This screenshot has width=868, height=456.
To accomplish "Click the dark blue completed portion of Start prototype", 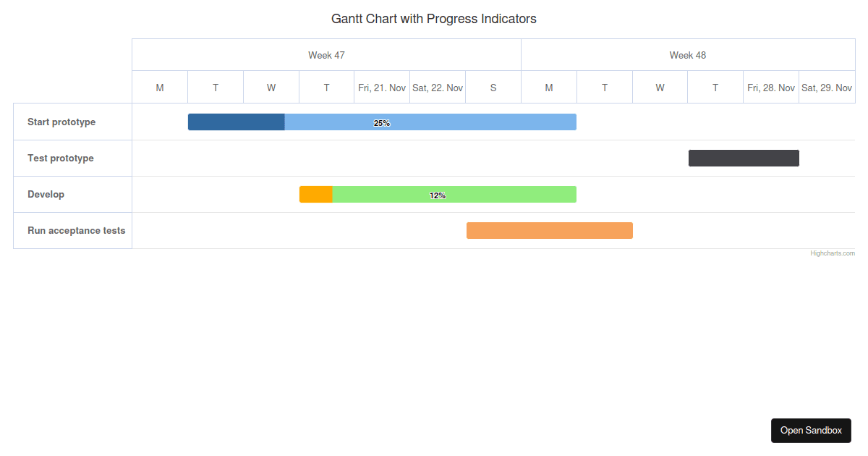I will pyautogui.click(x=236, y=122).
